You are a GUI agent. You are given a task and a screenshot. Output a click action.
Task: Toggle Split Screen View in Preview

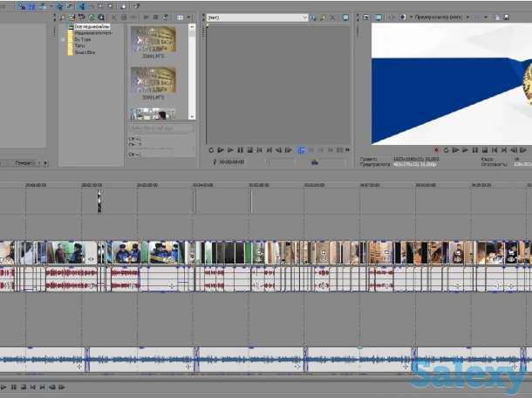403,17
